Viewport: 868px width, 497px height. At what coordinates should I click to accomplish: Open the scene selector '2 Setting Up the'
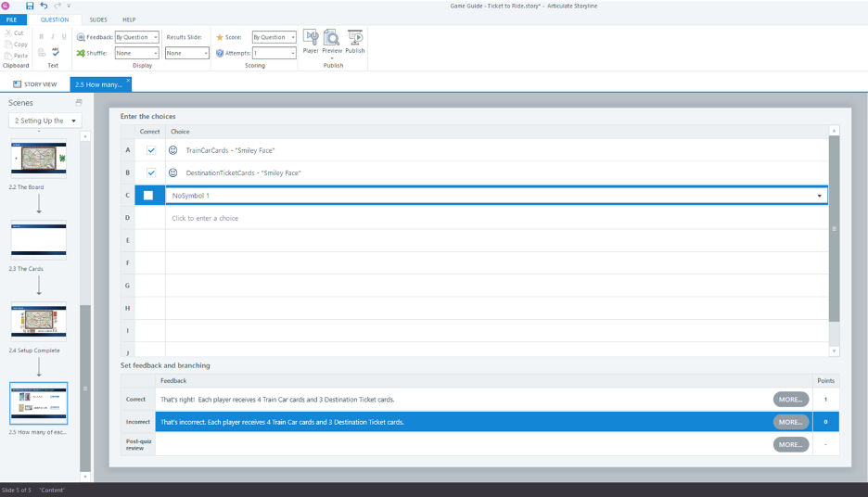pos(45,121)
